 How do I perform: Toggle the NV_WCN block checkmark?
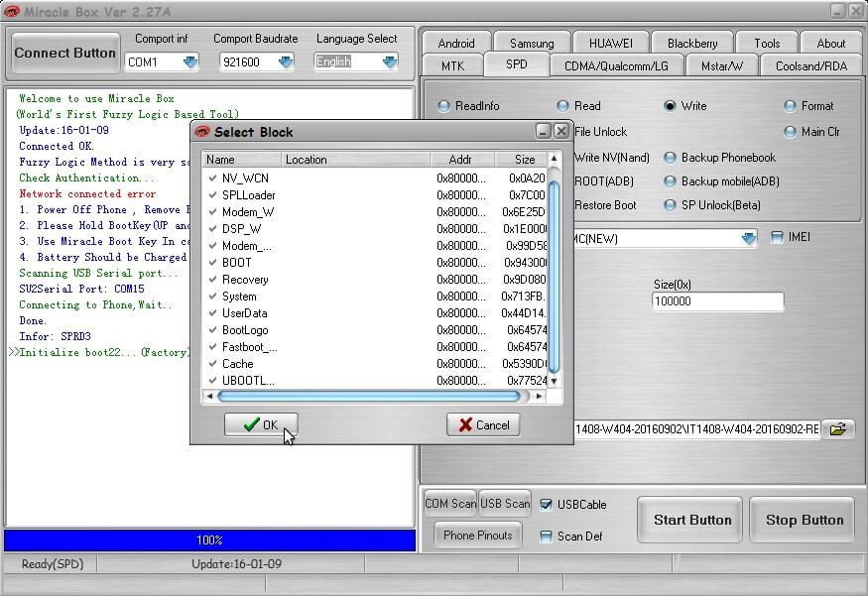pos(212,179)
